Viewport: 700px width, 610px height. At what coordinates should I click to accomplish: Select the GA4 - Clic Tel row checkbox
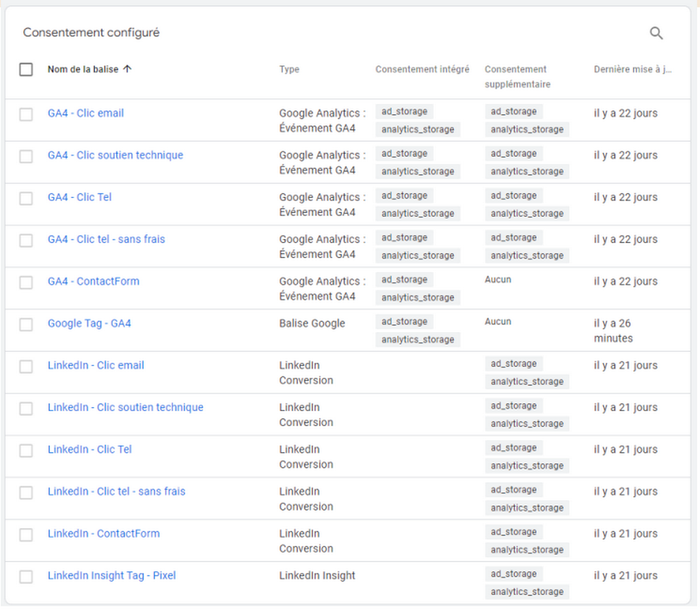coord(26,198)
